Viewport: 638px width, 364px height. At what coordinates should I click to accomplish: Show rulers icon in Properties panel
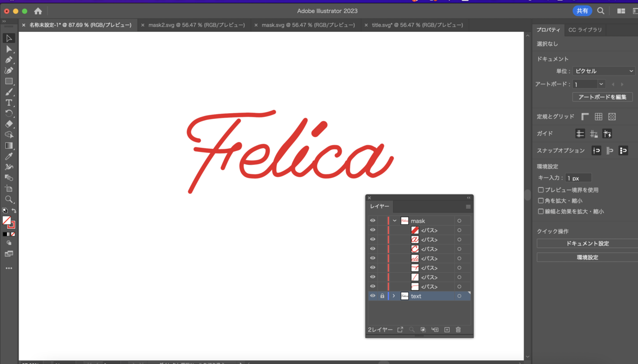pos(585,116)
